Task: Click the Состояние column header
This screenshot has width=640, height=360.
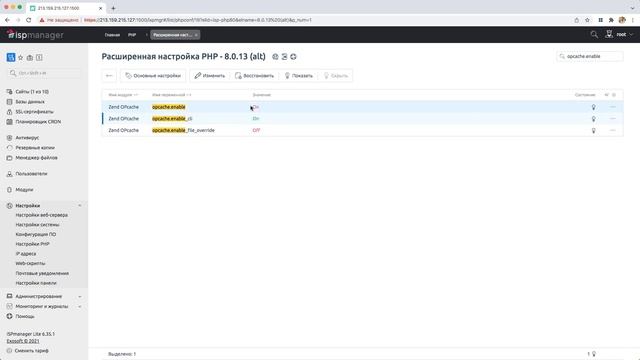Action: pos(585,95)
